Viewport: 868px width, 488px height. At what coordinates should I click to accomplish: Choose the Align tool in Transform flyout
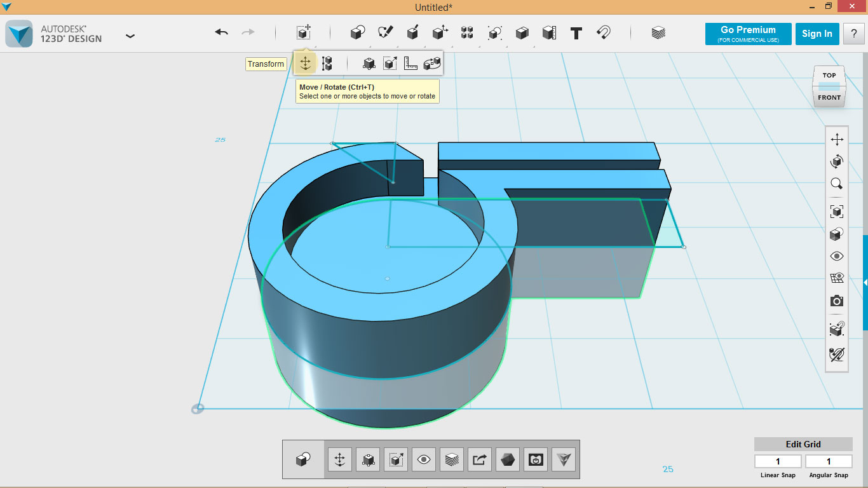click(x=327, y=64)
